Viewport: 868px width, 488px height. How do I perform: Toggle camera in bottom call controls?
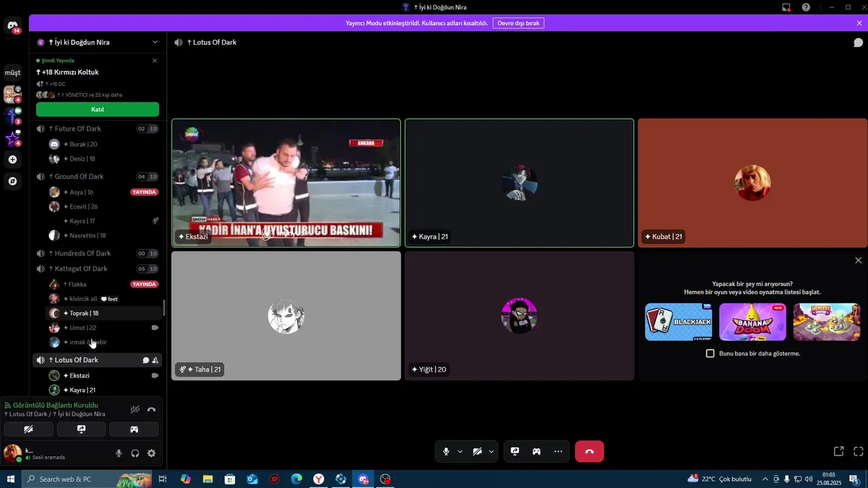[477, 451]
